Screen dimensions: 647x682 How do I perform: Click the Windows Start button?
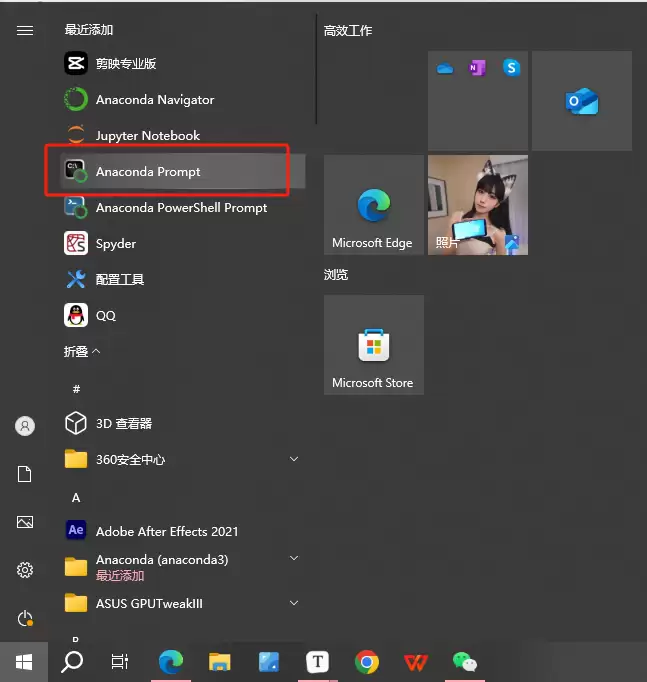point(24,662)
